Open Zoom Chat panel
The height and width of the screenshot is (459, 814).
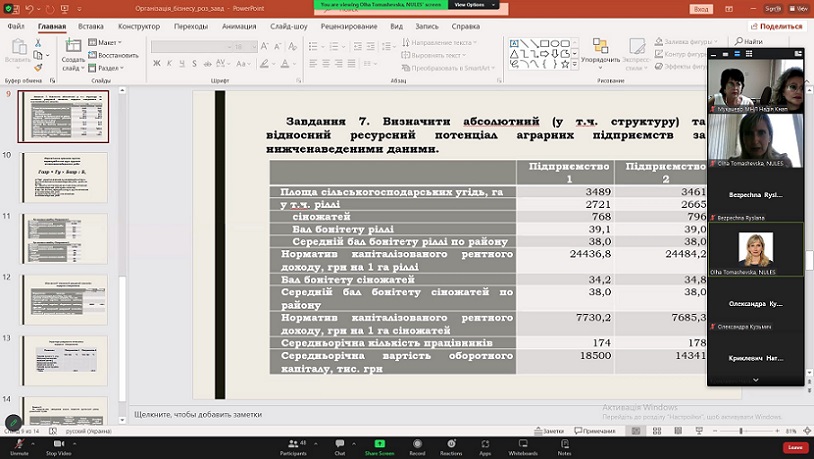point(340,447)
